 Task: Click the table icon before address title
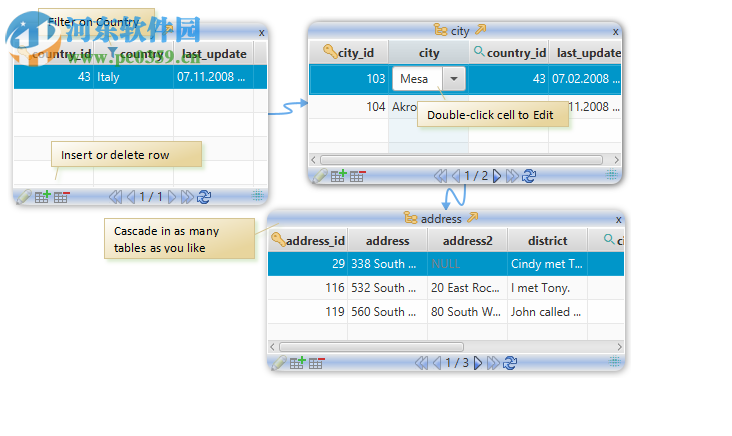pyautogui.click(x=411, y=218)
